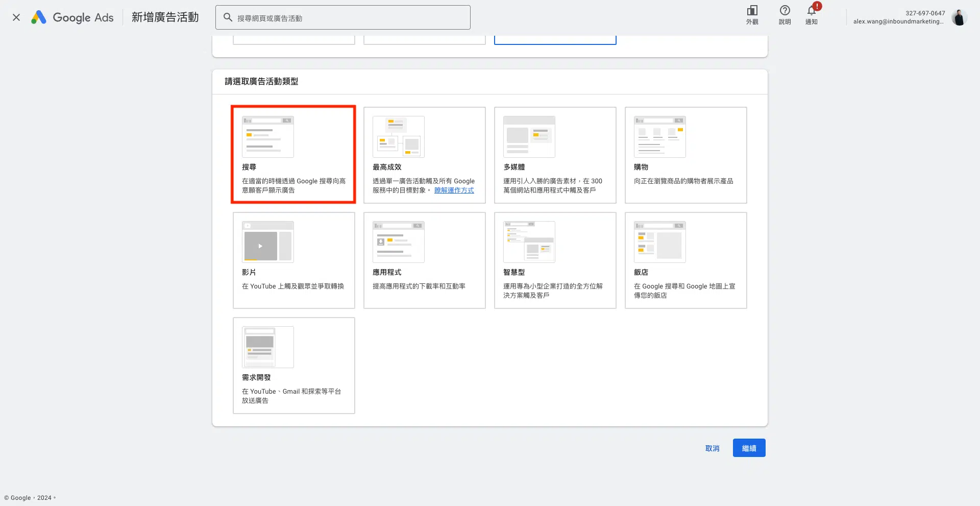Image resolution: width=980 pixels, height=506 pixels.
Task: Click the 需求開發 description mentioning Gmail
Action: coord(291,396)
